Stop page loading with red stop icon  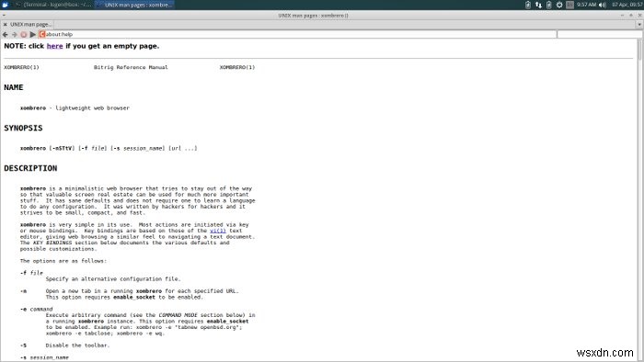tap(23, 34)
